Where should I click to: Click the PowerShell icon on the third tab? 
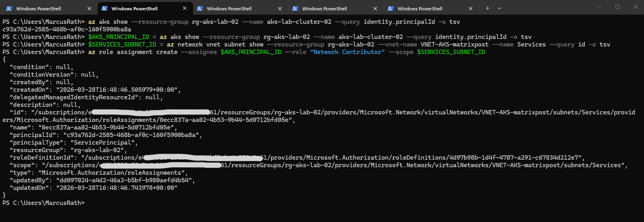pyautogui.click(x=200, y=8)
